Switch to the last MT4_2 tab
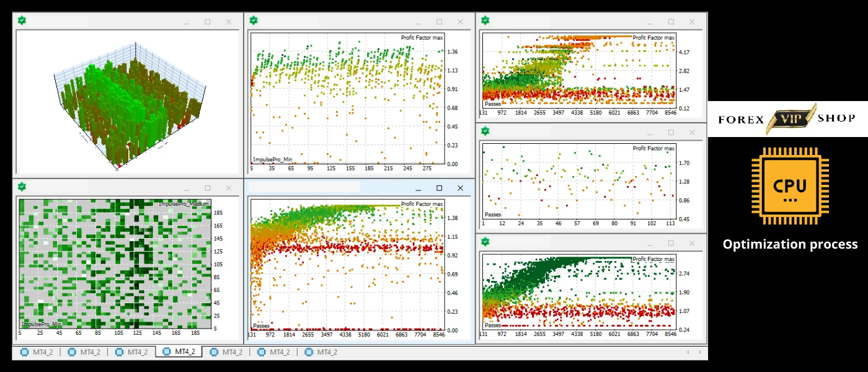The image size is (868, 372). (321, 352)
